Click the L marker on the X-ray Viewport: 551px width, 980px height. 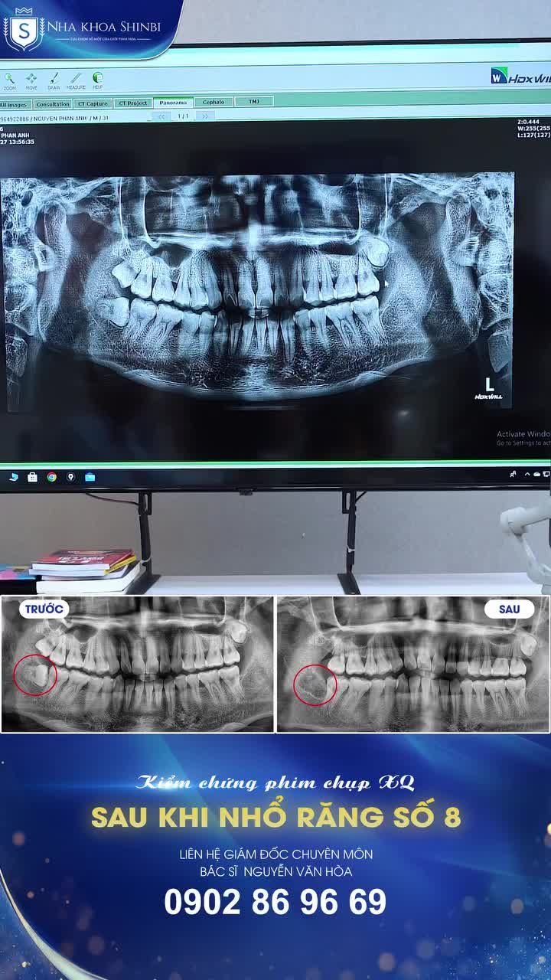pos(490,384)
